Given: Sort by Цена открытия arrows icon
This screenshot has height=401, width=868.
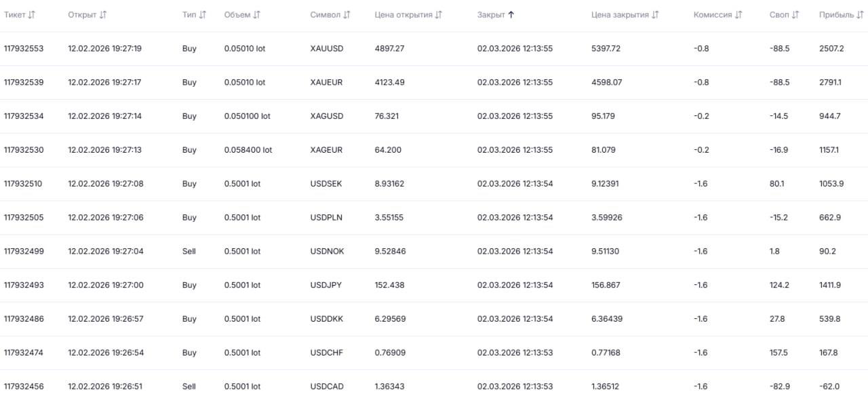Looking at the screenshot, I should coord(438,15).
